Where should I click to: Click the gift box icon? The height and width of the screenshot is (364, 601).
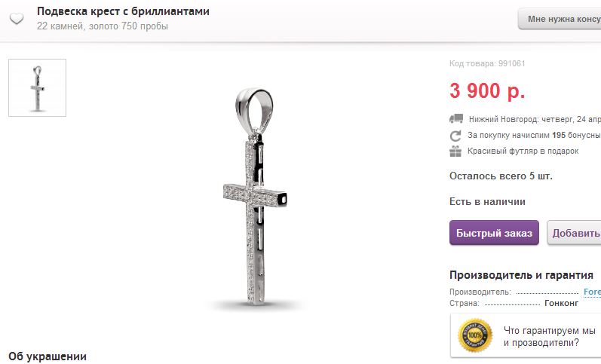point(455,151)
